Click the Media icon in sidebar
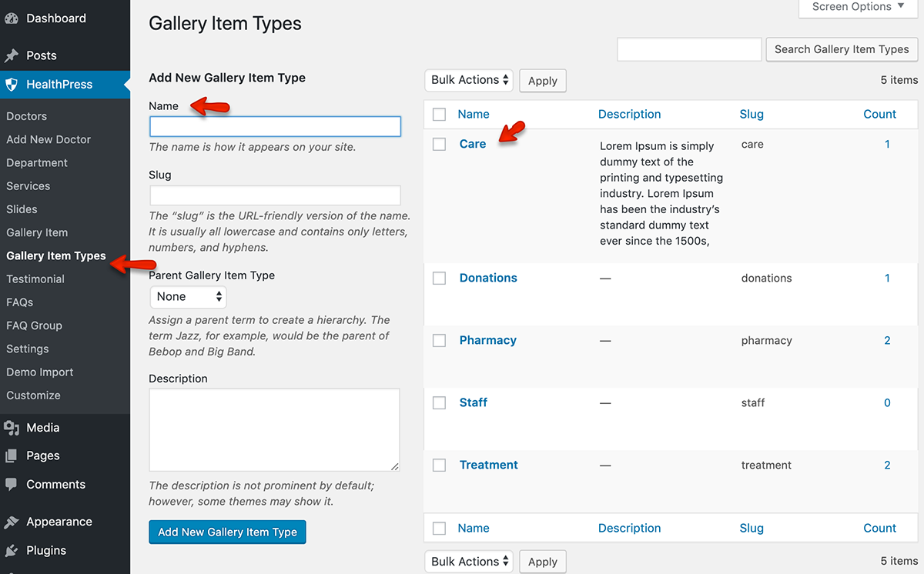The image size is (924, 574). coord(12,428)
